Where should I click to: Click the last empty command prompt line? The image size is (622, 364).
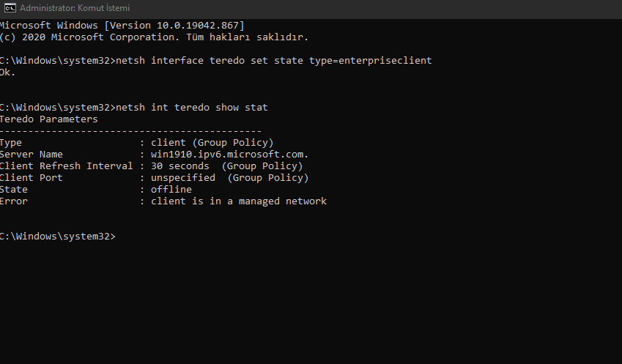[x=58, y=237]
